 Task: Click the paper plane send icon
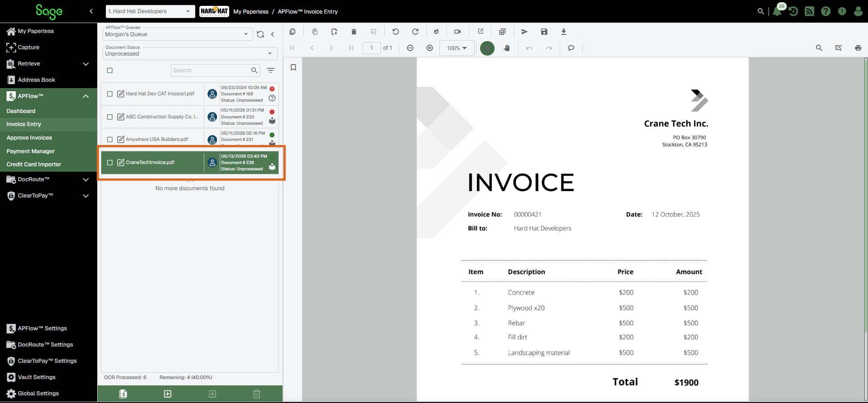(524, 32)
